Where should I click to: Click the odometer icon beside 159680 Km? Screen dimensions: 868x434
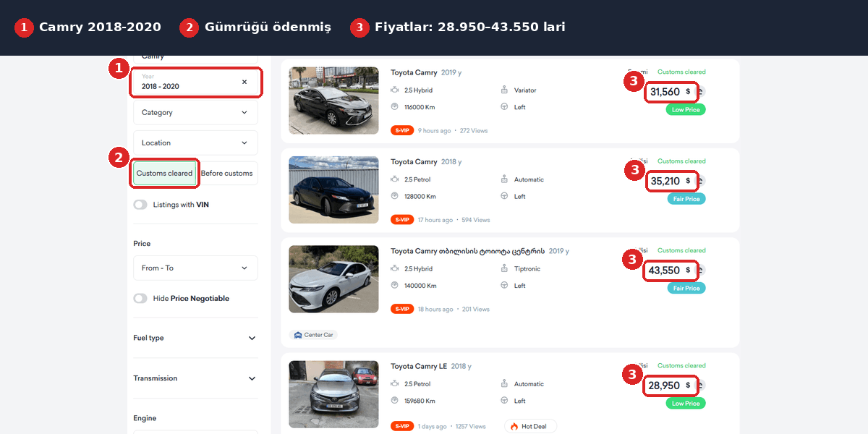395,401
